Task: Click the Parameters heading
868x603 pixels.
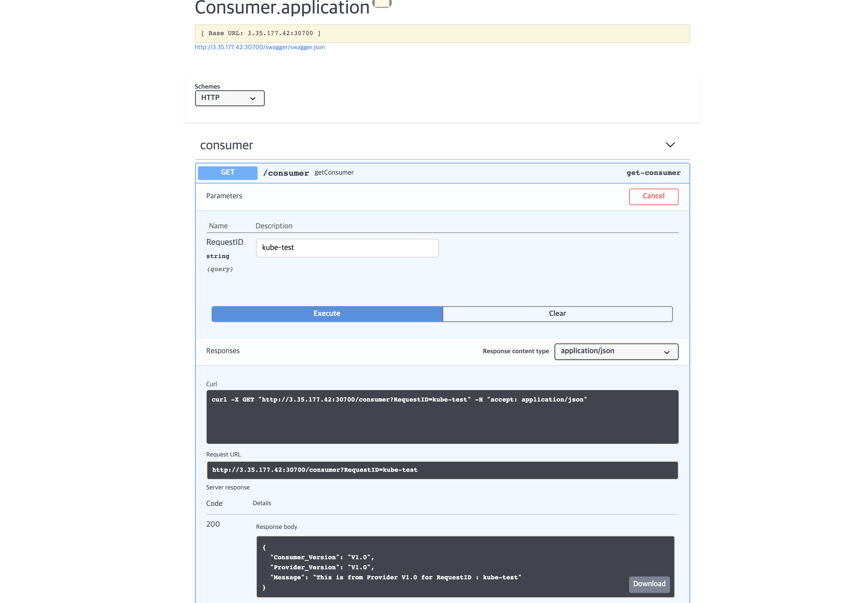Action: point(224,196)
